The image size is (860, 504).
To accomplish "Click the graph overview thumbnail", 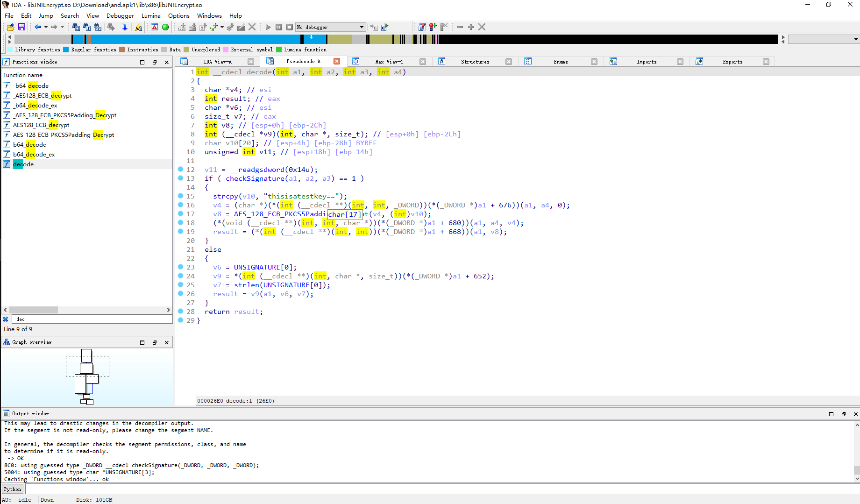I will (x=87, y=377).
